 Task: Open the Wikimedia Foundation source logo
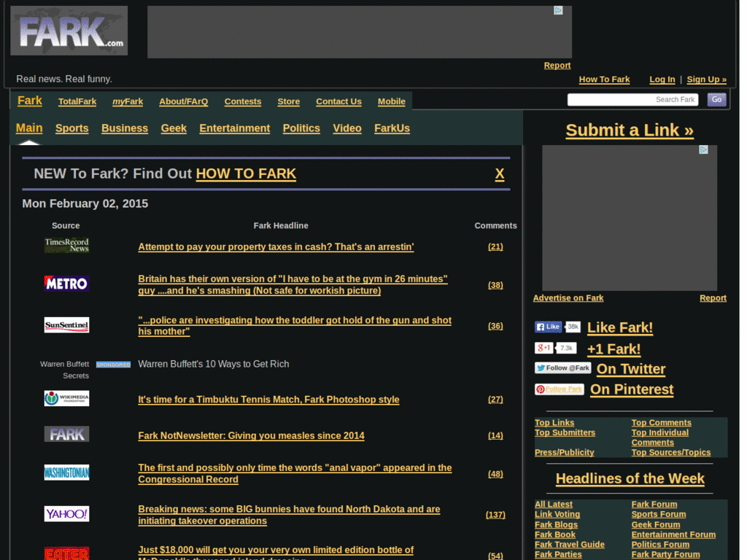(x=66, y=398)
